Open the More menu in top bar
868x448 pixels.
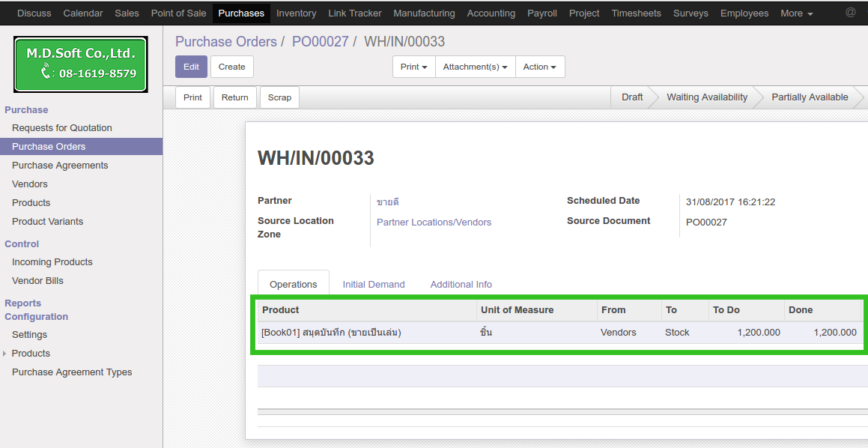tap(796, 13)
